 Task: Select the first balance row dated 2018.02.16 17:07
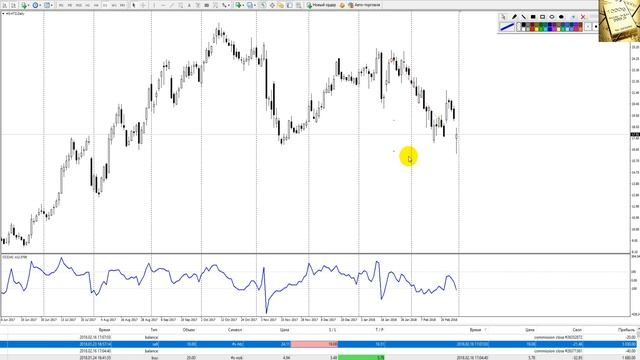(x=318, y=338)
